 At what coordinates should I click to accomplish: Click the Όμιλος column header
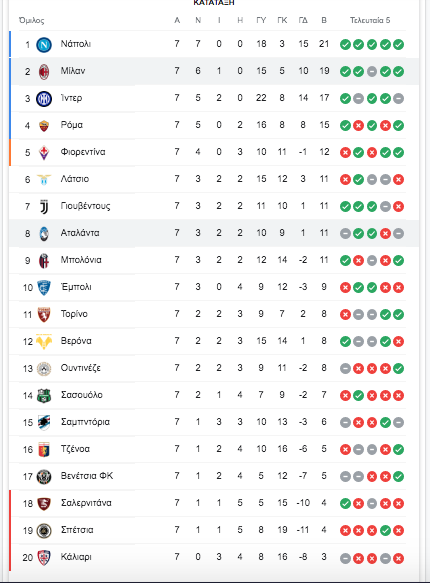[x=32, y=20]
